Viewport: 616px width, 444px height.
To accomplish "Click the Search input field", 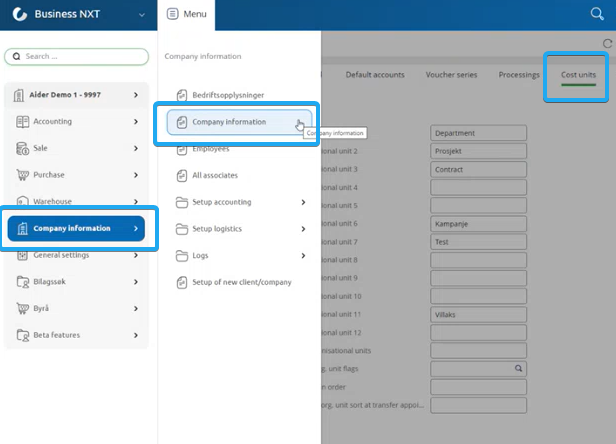I will coord(77,57).
